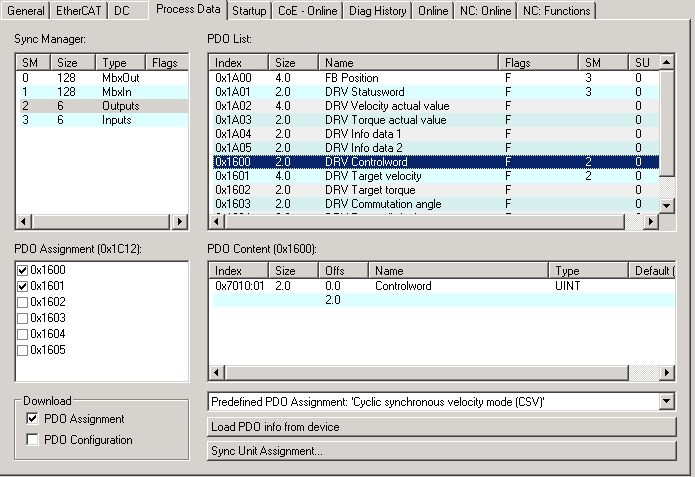Click PDO List horizontal scroll left arrow

click(x=216, y=221)
